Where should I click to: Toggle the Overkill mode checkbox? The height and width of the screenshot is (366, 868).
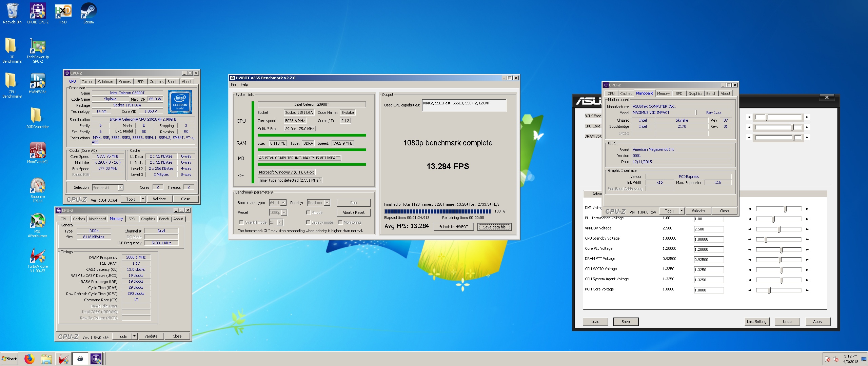point(241,222)
